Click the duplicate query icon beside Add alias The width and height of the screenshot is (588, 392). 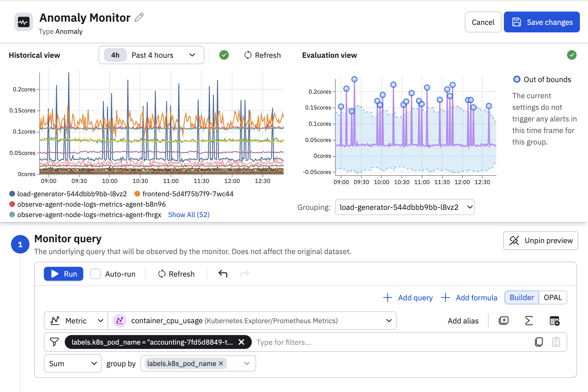[503, 321]
